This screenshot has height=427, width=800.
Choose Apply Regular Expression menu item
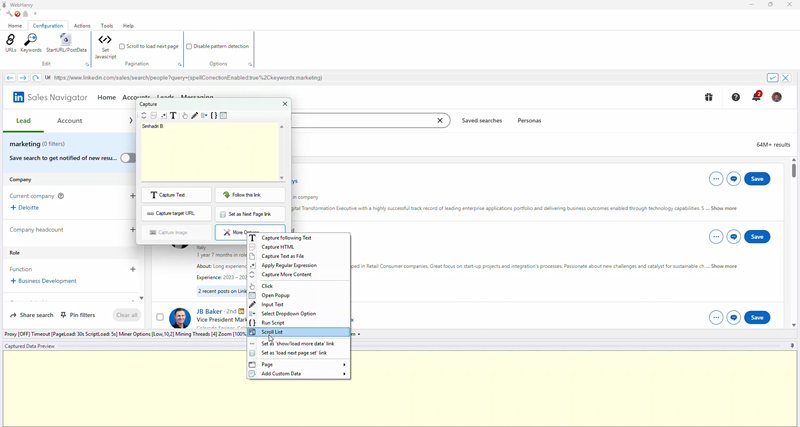(298, 266)
